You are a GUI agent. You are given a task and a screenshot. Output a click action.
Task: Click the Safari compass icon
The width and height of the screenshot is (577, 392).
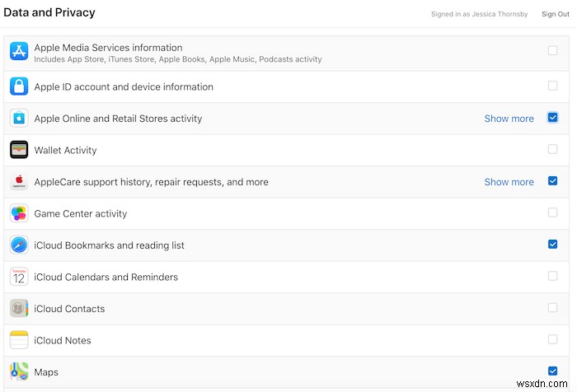click(x=19, y=245)
